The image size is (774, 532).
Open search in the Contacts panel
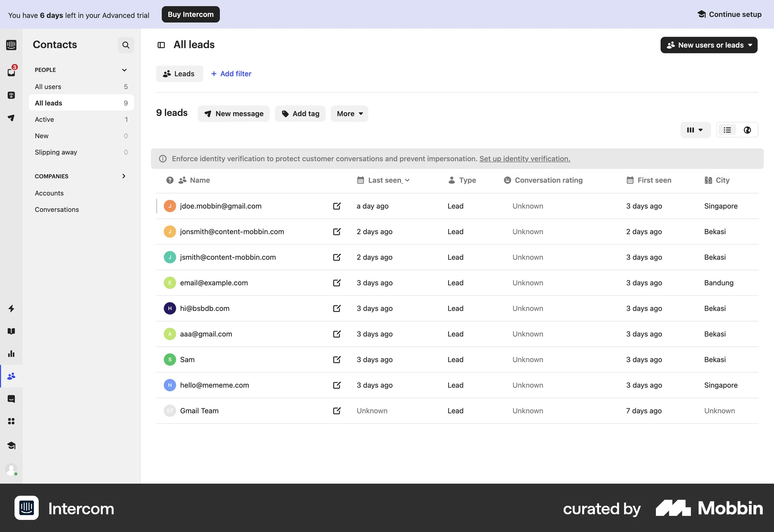coord(125,45)
